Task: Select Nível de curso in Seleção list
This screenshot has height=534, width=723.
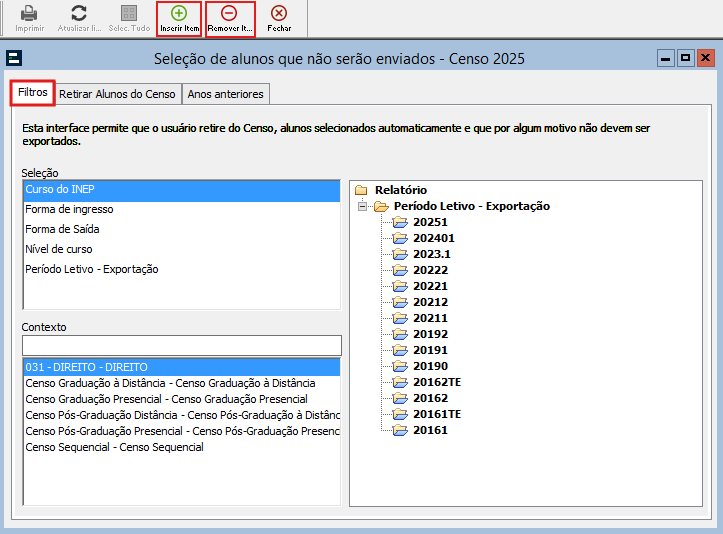Action: (x=182, y=249)
